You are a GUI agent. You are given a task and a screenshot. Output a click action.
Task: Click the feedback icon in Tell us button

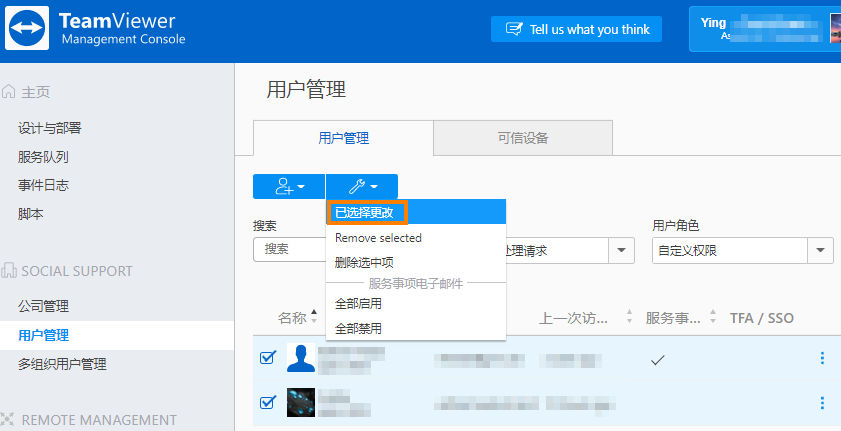(513, 29)
